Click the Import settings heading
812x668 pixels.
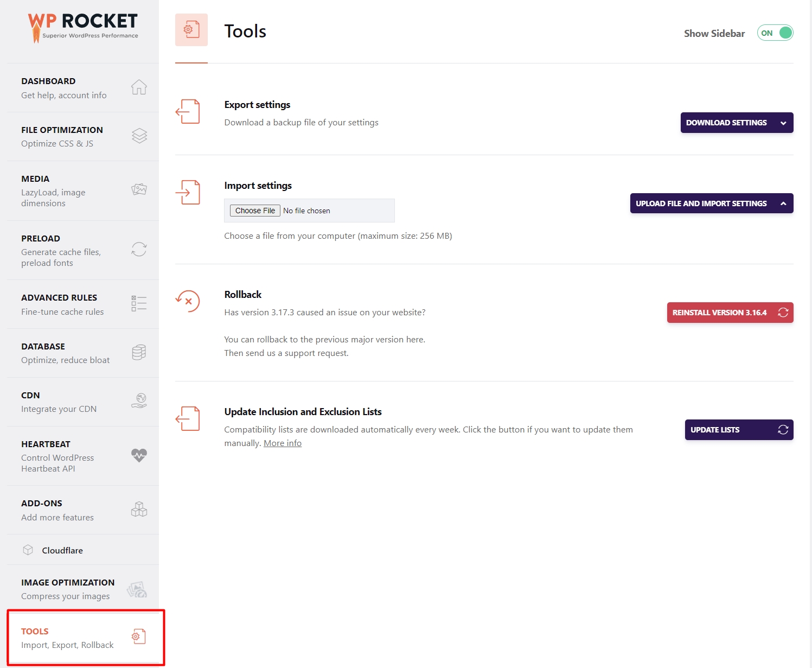click(258, 186)
